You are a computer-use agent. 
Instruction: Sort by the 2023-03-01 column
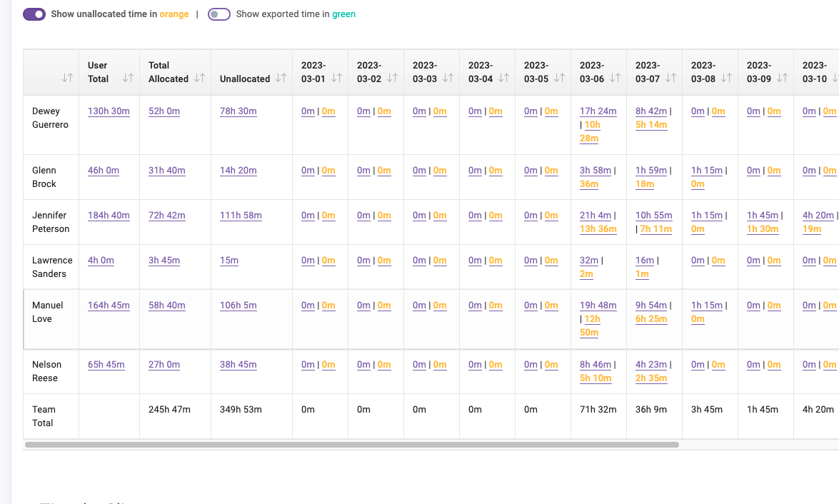[x=336, y=78]
